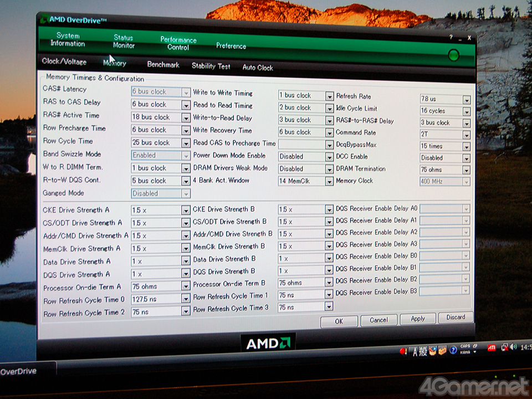Open the Auto Clock sub-tab

(258, 68)
